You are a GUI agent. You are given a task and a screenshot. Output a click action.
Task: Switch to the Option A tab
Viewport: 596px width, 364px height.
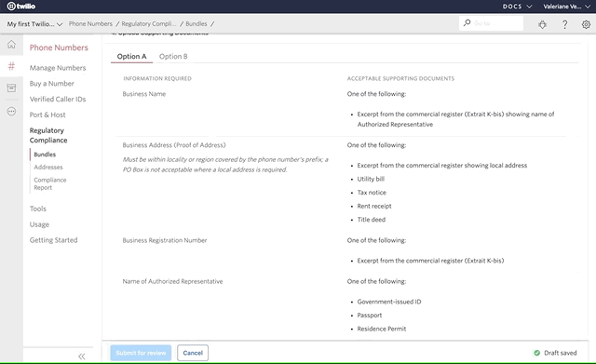[x=131, y=56]
